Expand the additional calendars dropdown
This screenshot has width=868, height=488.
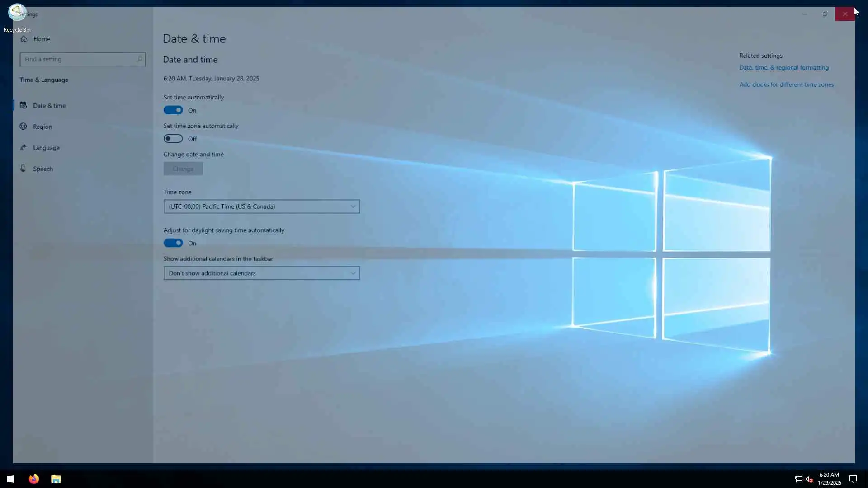[261, 273]
